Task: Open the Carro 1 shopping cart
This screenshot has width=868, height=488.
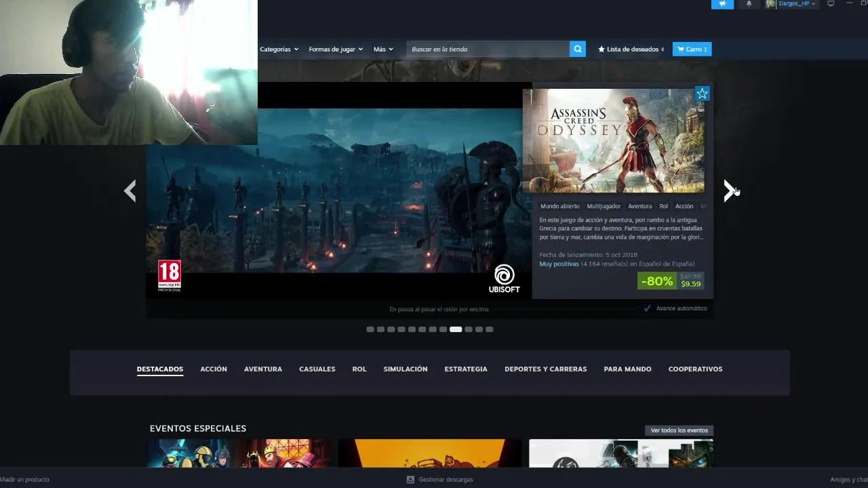Action: pos(692,49)
